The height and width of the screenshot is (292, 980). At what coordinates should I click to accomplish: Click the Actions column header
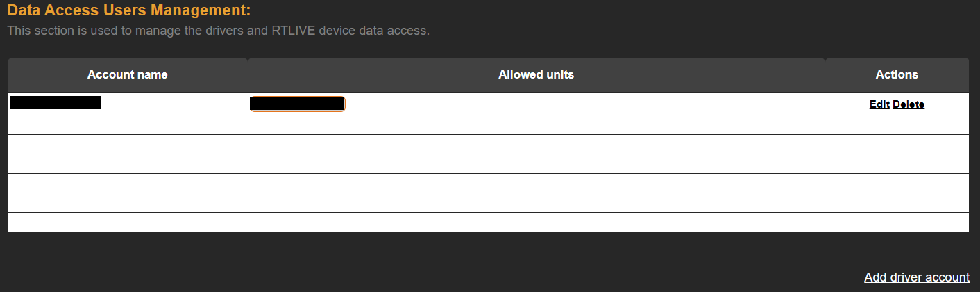pyautogui.click(x=897, y=74)
